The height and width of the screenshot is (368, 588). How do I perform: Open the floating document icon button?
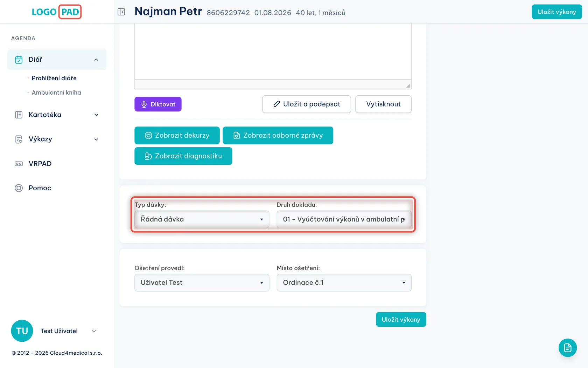tap(567, 348)
